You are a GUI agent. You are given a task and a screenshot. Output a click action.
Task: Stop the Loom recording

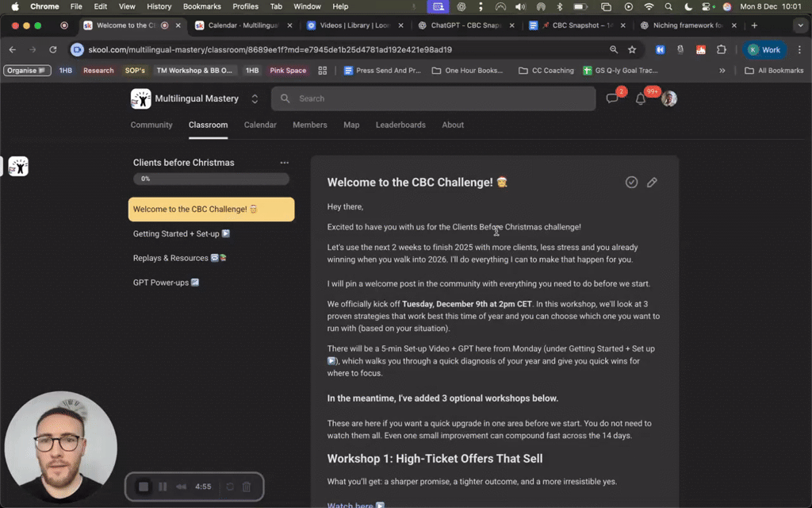pyautogui.click(x=144, y=487)
